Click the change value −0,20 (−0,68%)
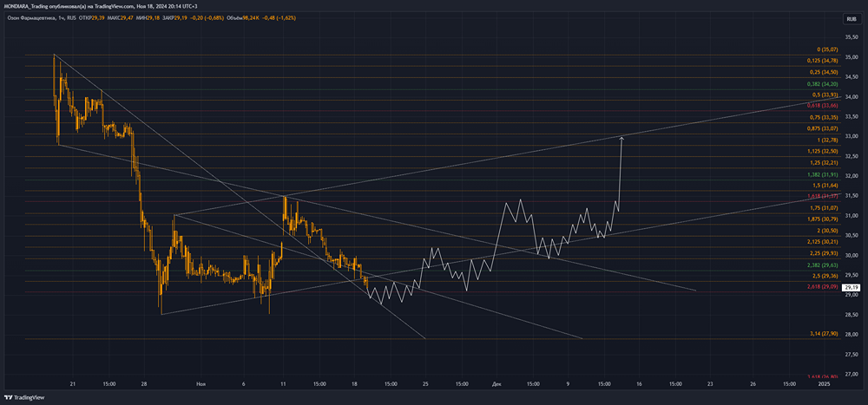This screenshot has width=868, height=405. click(208, 18)
